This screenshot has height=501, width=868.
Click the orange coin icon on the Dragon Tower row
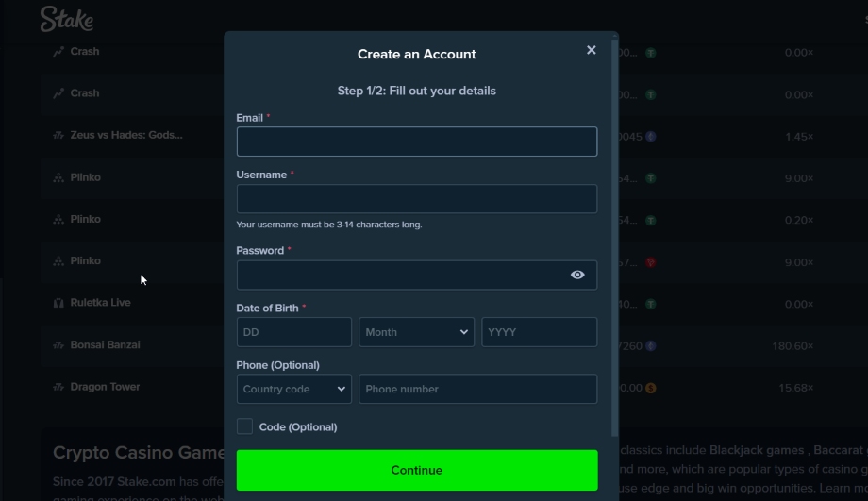[651, 388]
